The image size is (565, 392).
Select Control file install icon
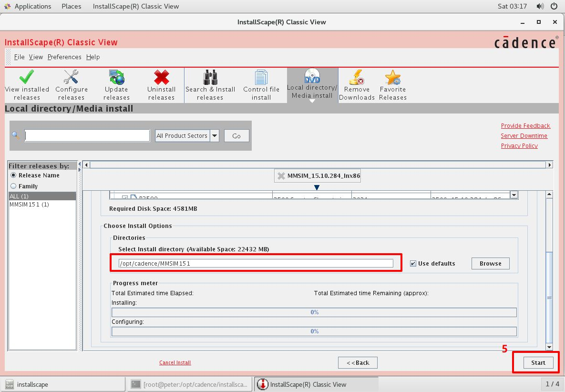[x=261, y=77]
